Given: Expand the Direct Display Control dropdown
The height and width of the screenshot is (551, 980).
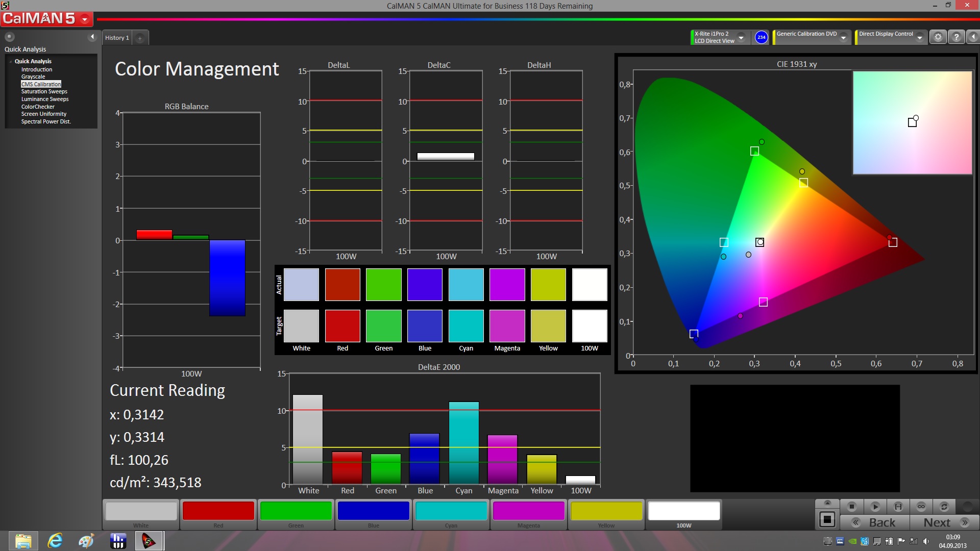Looking at the screenshot, I should (919, 38).
